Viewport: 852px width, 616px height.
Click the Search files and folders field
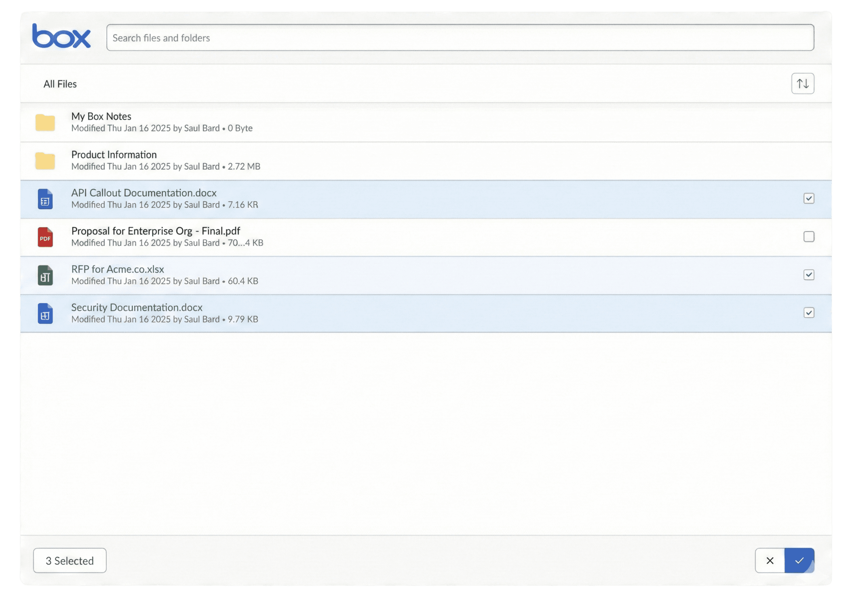(460, 38)
